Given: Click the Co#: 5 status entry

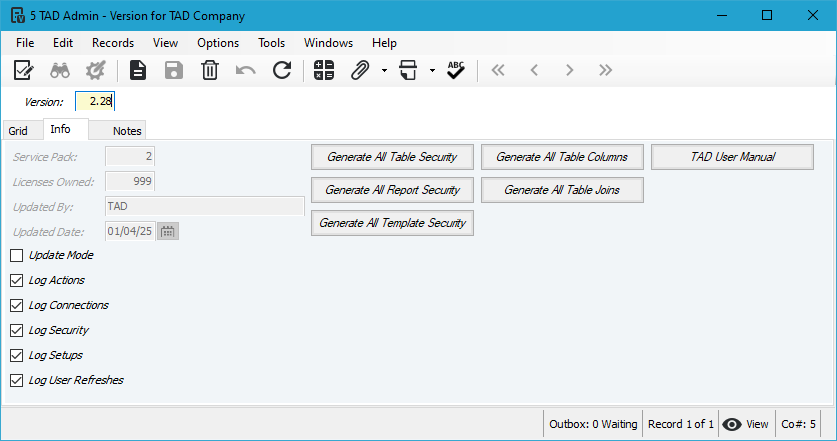Looking at the screenshot, I should click(799, 424).
